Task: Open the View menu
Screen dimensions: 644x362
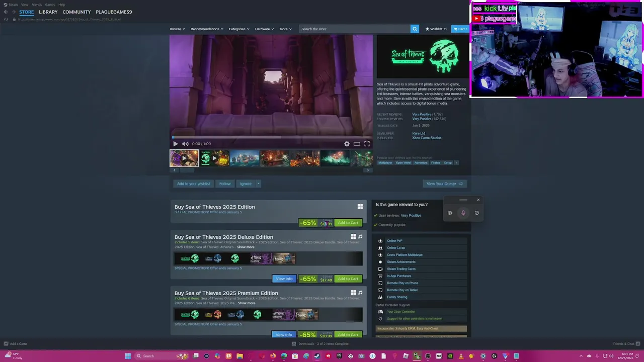Action: click(24, 5)
